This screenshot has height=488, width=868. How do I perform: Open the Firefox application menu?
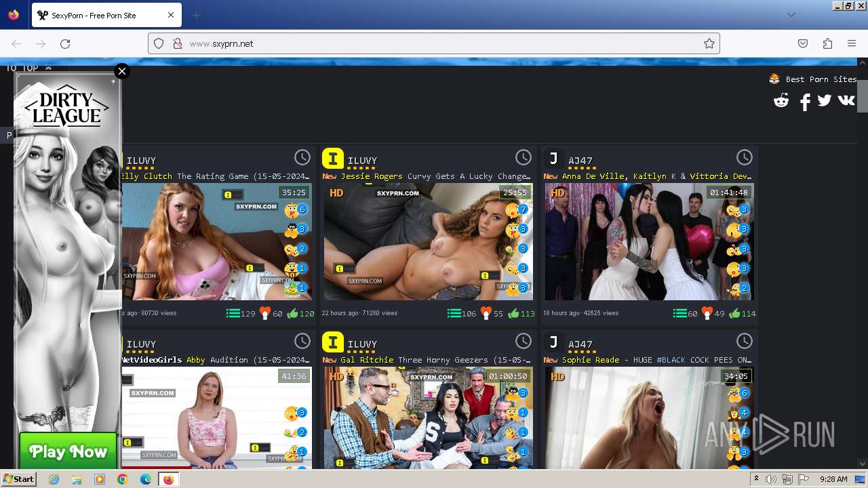[852, 43]
